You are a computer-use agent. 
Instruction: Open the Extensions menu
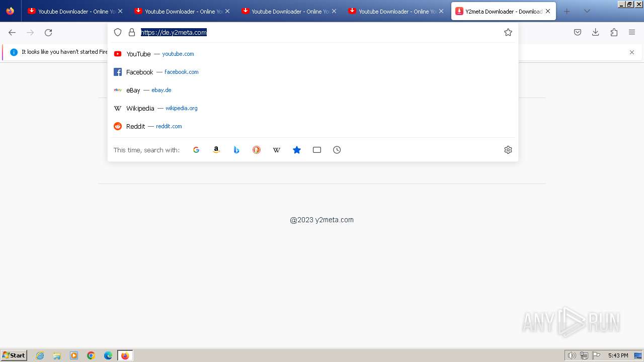[x=614, y=32]
